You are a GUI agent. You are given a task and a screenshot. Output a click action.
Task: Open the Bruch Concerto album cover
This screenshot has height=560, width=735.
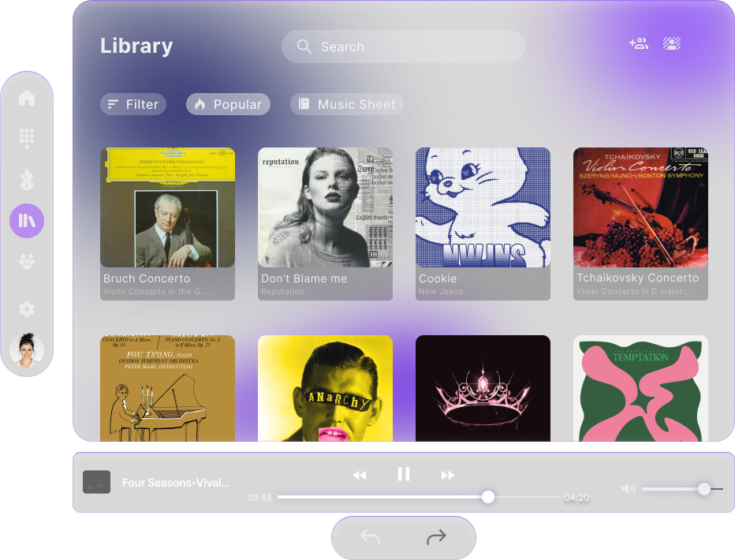point(167,207)
